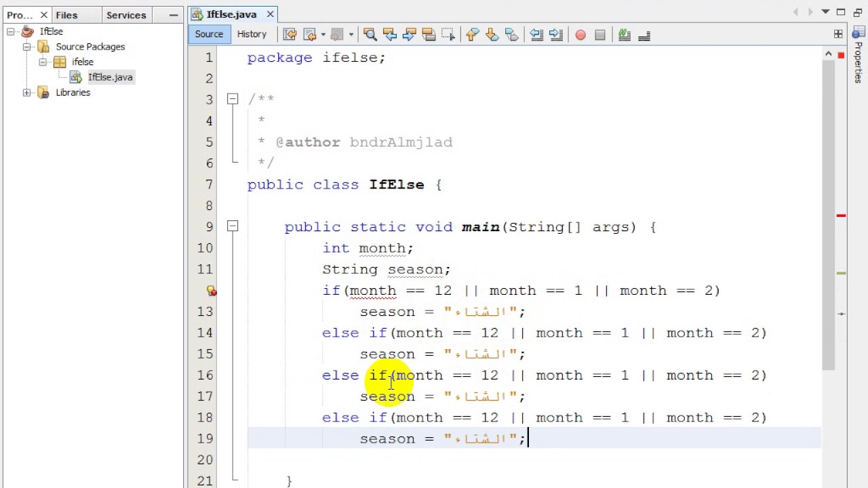The height and width of the screenshot is (488, 868).
Task: Click the red error mark in the error stripe
Action: (x=841, y=216)
